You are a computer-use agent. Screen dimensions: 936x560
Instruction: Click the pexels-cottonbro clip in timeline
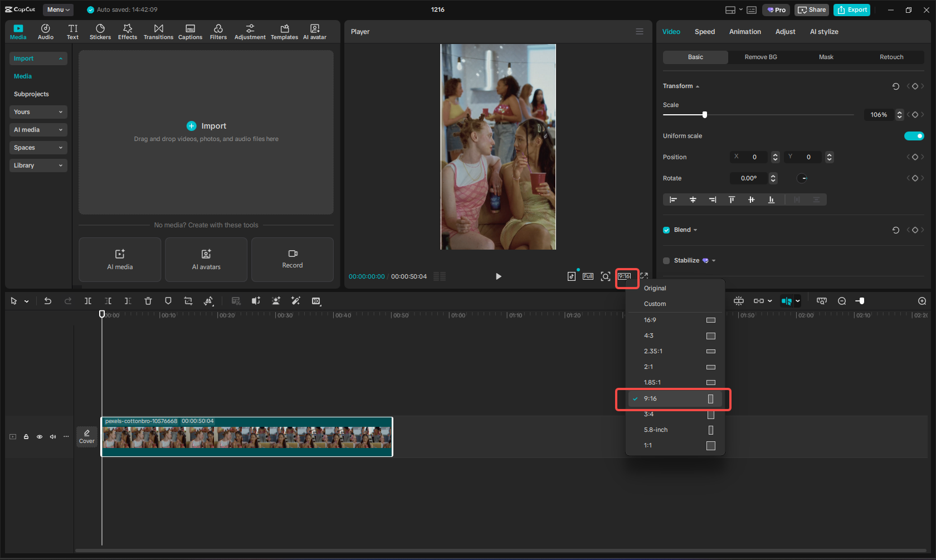click(247, 437)
